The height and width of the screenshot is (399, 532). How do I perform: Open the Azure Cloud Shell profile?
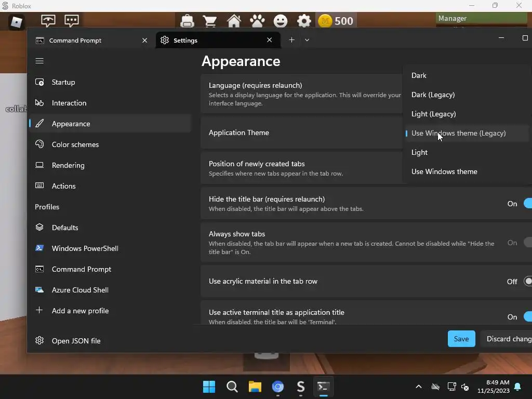[110, 290]
